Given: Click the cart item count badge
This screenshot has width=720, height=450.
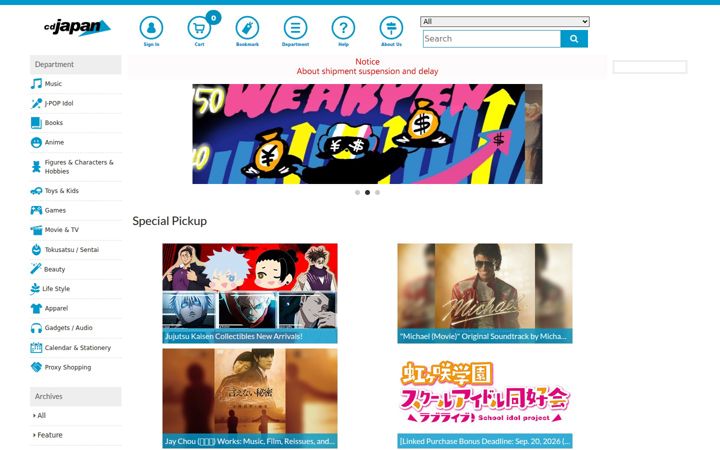Looking at the screenshot, I should pyautogui.click(x=213, y=18).
